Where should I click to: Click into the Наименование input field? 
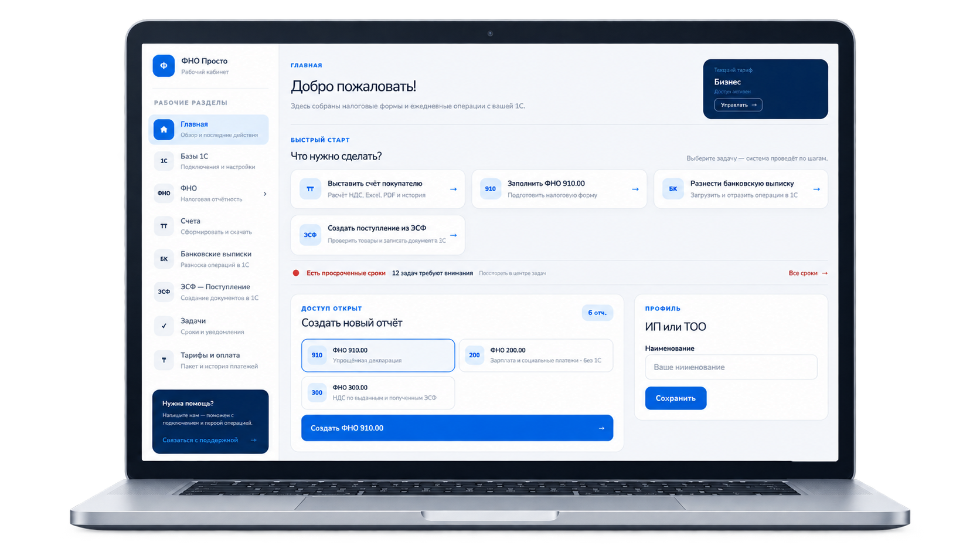pyautogui.click(x=731, y=367)
